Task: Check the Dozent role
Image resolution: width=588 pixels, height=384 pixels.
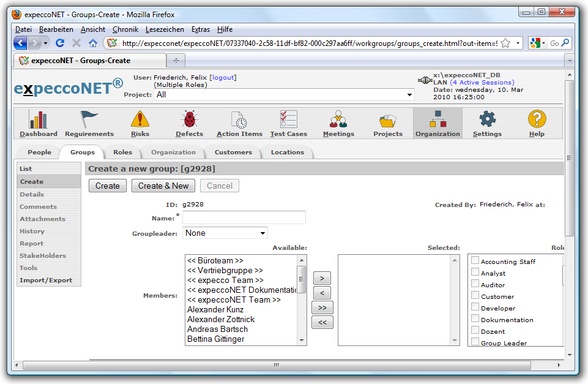Action: [x=475, y=330]
